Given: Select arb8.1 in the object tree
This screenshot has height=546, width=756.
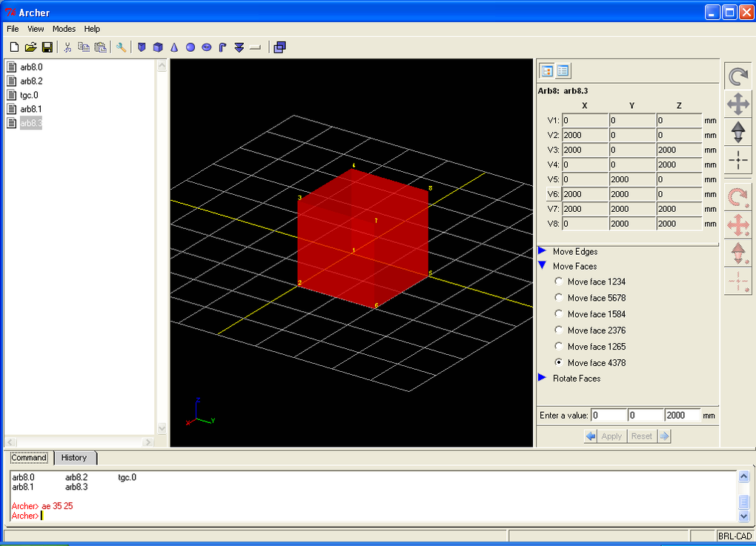Looking at the screenshot, I should (30, 109).
